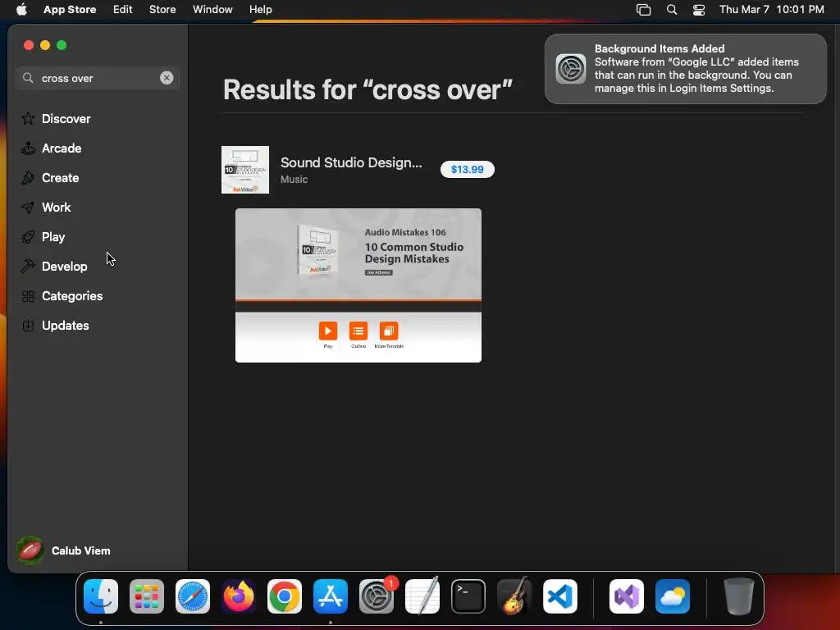840x630 pixels.
Task: Open the Calub Viem account profile
Action: point(64,550)
